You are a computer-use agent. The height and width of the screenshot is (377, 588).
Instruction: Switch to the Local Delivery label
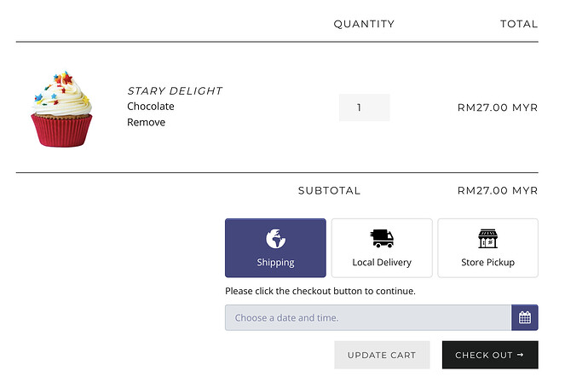click(382, 263)
